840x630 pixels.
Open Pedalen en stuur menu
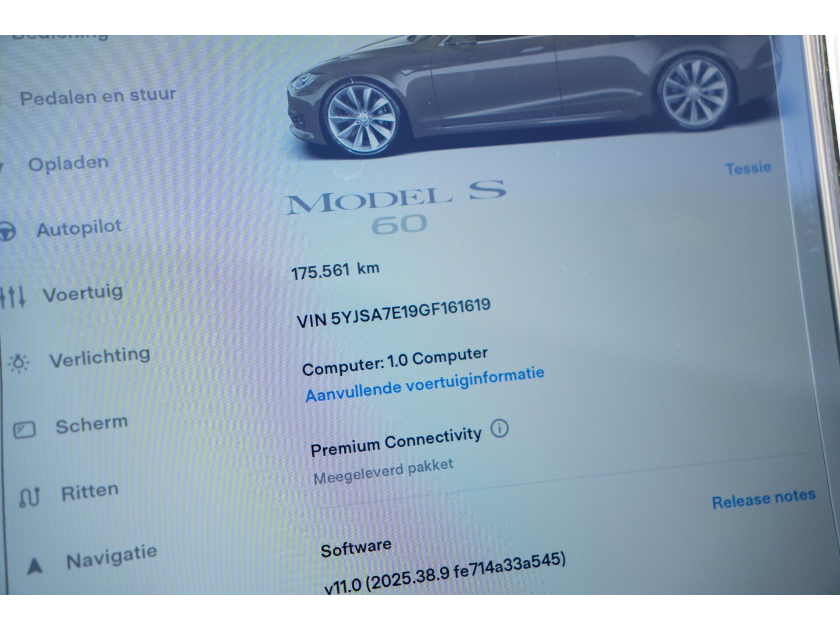point(98,96)
